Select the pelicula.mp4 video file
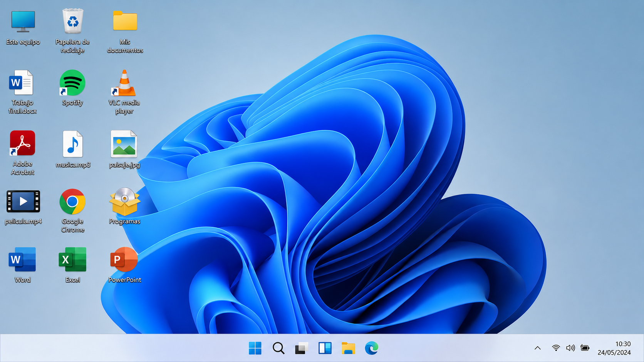Image resolution: width=644 pixels, height=362 pixels. coord(23,207)
